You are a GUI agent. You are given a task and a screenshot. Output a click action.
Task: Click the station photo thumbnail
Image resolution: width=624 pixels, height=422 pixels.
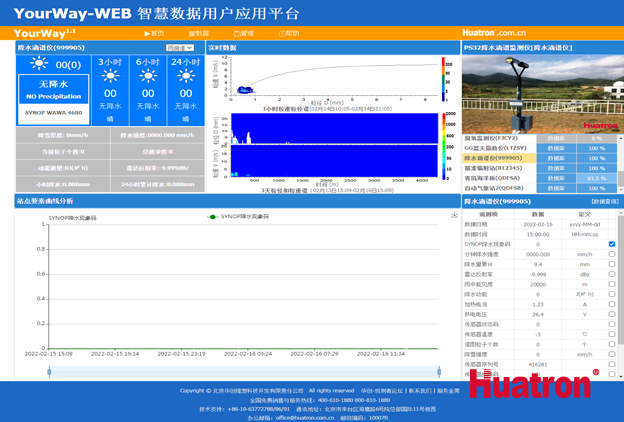542,94
